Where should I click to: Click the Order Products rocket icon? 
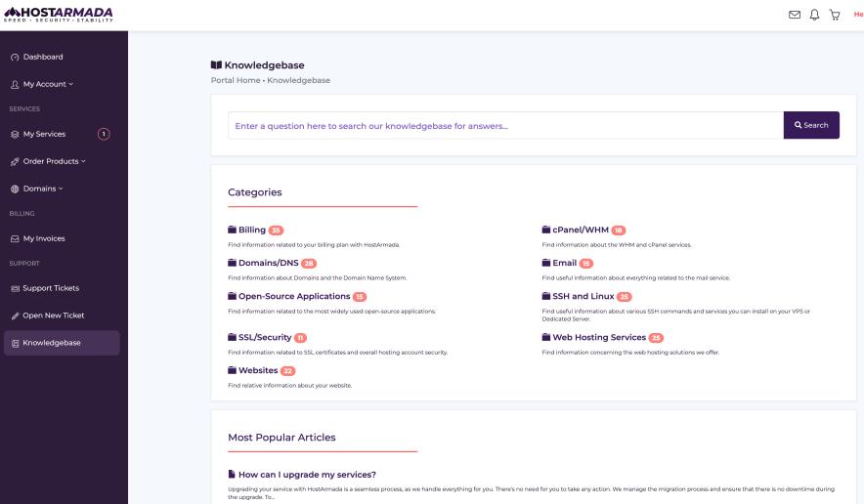pyautogui.click(x=15, y=161)
